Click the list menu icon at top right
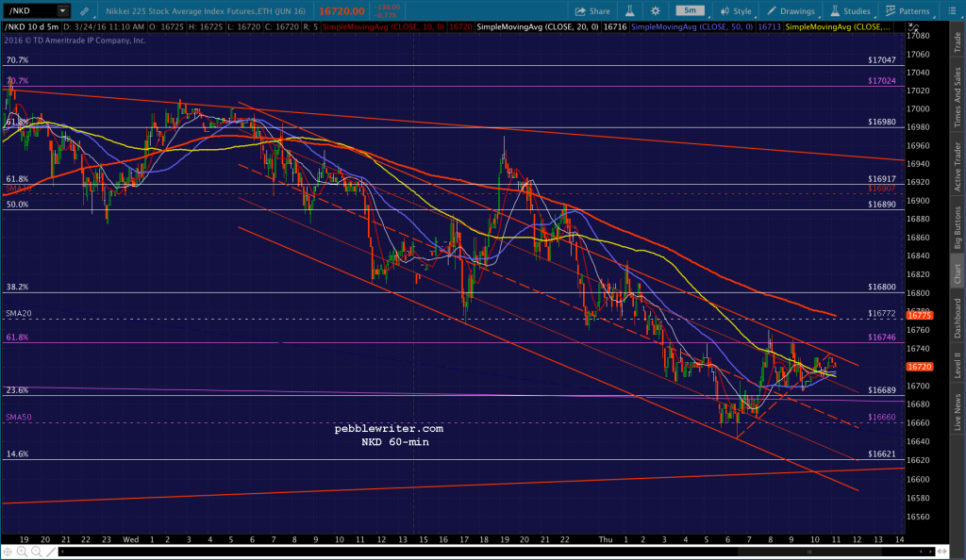 click(952, 11)
